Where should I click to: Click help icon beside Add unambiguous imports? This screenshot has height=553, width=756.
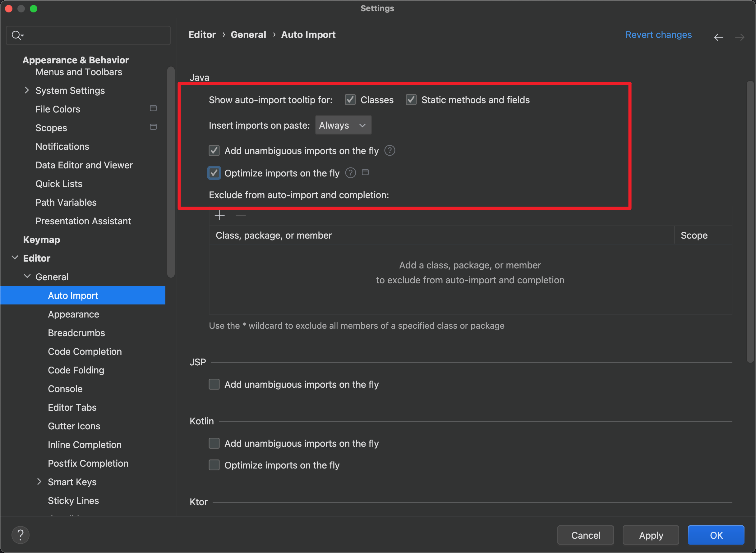[x=390, y=151]
